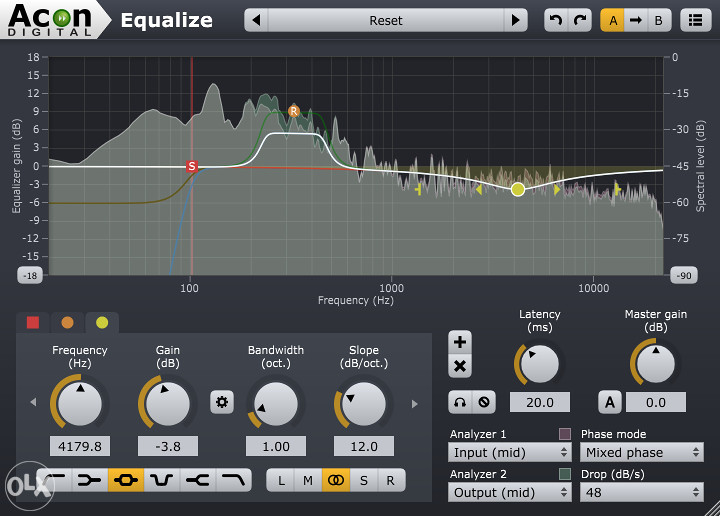This screenshot has height=516, width=720.
Task: Edit the Bandwidth value 1.00
Action: [x=276, y=446]
